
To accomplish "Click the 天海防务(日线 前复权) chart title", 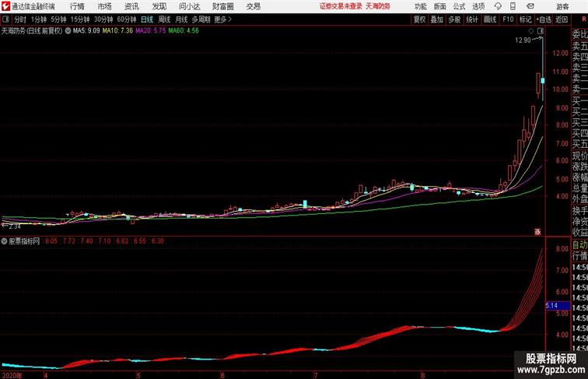I will tap(32, 31).
